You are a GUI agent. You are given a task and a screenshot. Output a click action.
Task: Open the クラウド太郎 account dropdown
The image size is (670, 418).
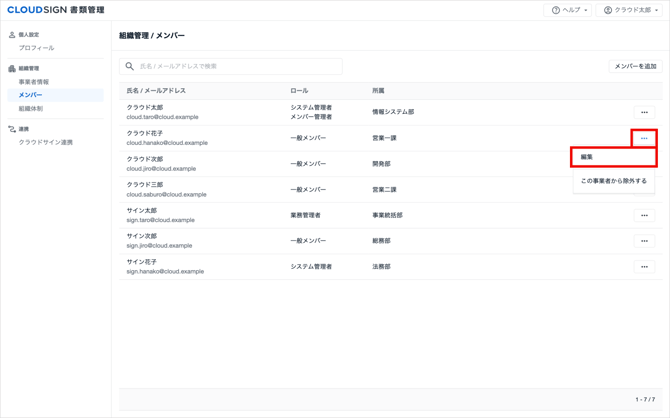pyautogui.click(x=629, y=10)
